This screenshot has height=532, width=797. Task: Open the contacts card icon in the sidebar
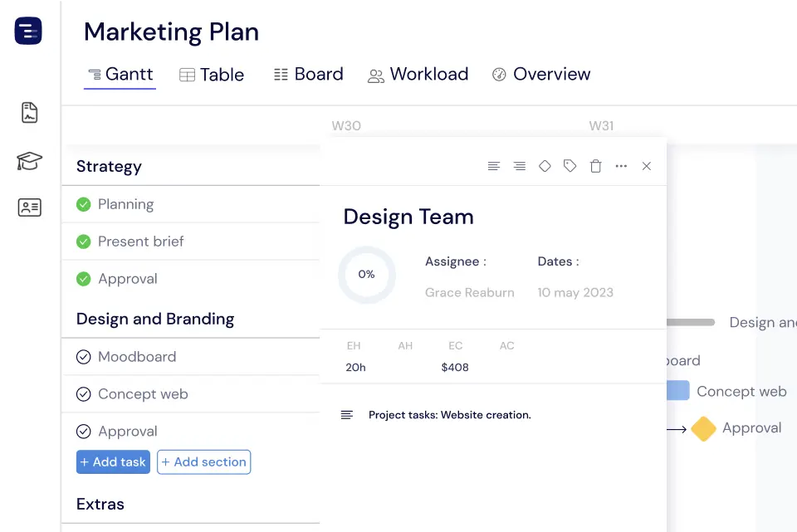click(x=28, y=207)
